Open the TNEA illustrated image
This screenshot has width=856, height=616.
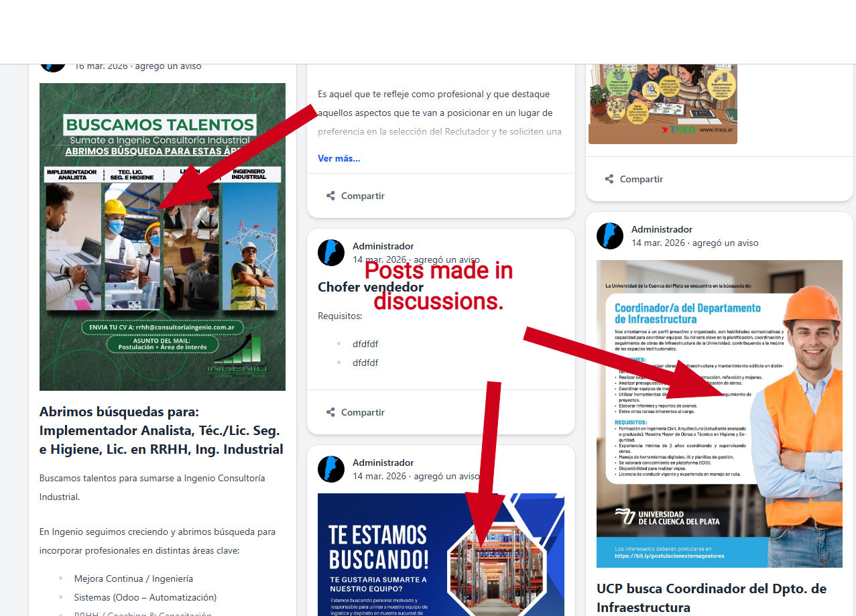click(662, 104)
